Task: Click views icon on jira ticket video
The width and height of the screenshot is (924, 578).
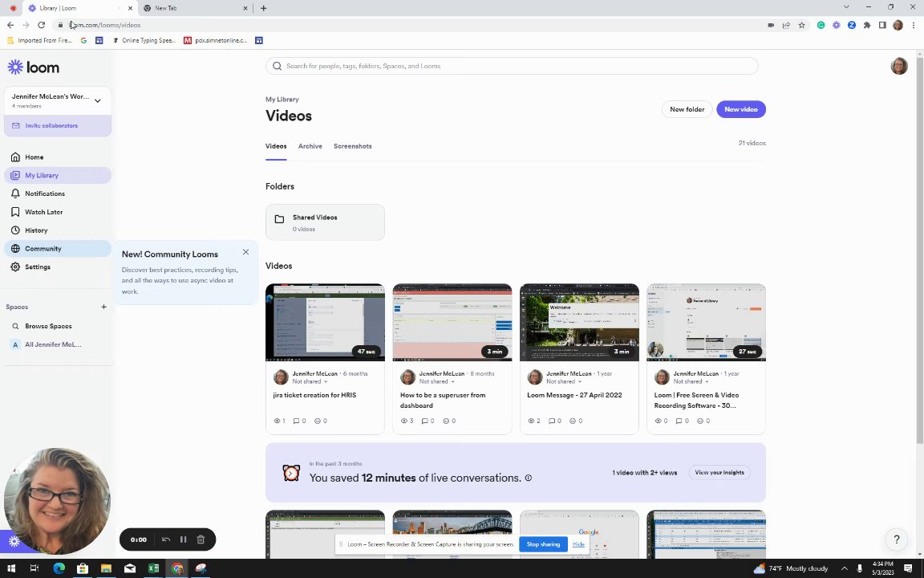Action: (x=277, y=421)
